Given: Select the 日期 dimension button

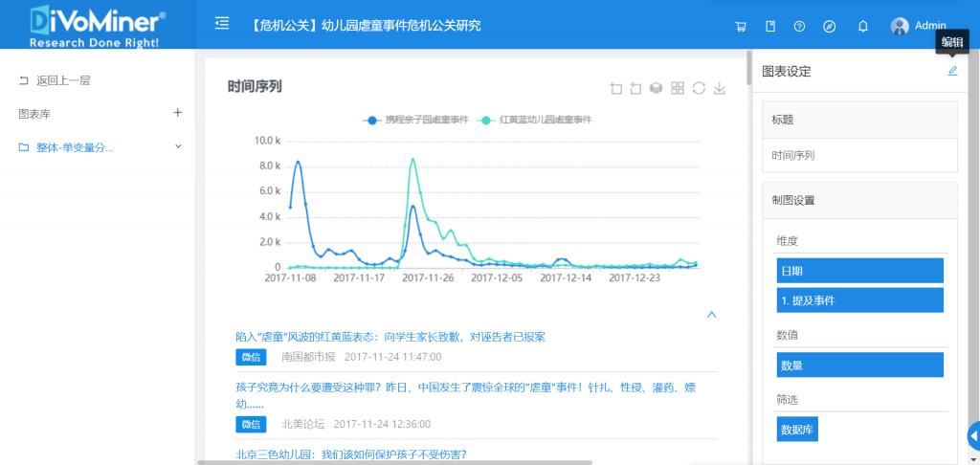Looking at the screenshot, I should pos(859,271).
